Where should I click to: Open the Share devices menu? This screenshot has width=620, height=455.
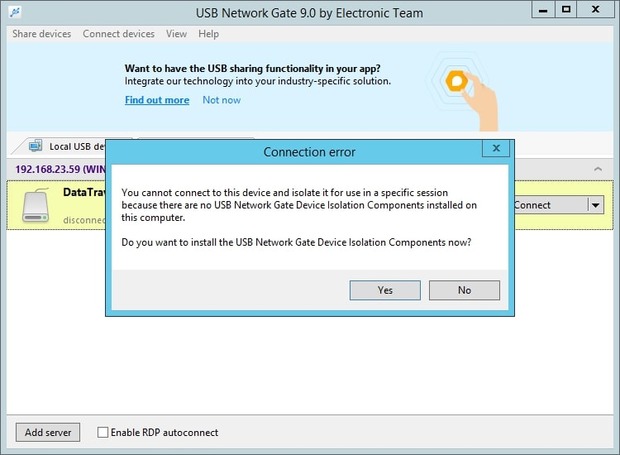(x=42, y=34)
